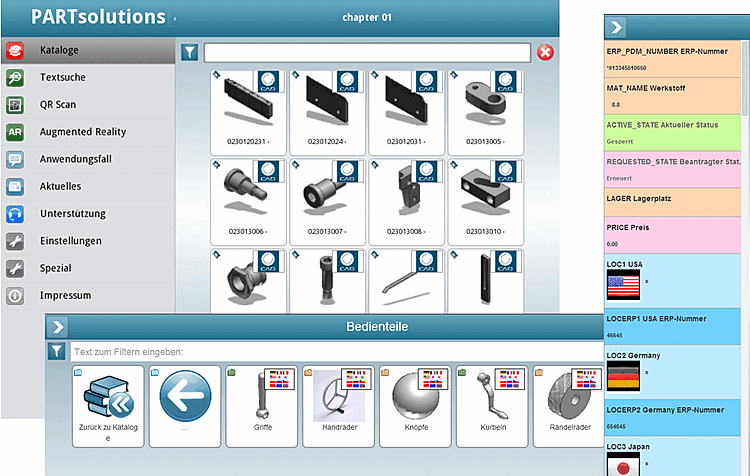
Task: Click the Einstellungen wrench icon
Action: click(x=15, y=241)
